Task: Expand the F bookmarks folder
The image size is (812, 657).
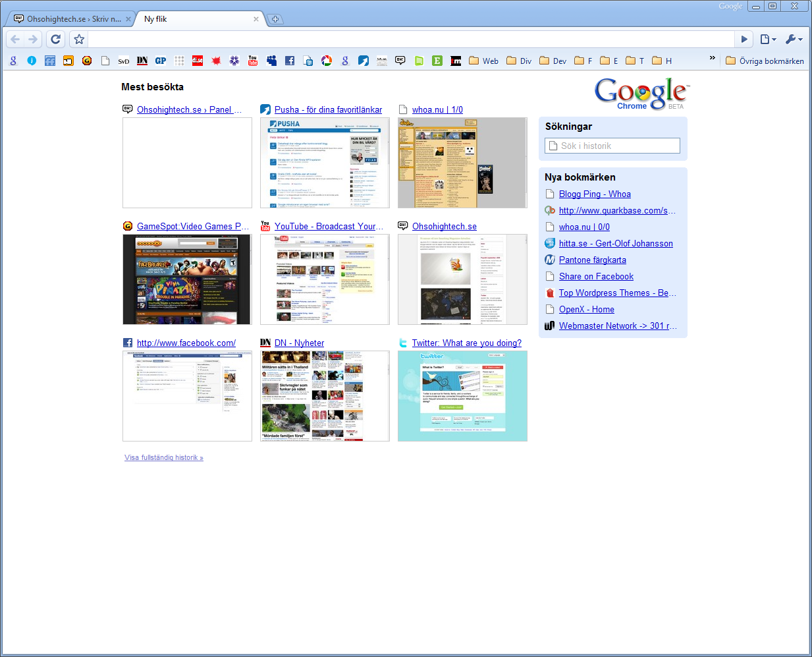Action: pyautogui.click(x=583, y=61)
